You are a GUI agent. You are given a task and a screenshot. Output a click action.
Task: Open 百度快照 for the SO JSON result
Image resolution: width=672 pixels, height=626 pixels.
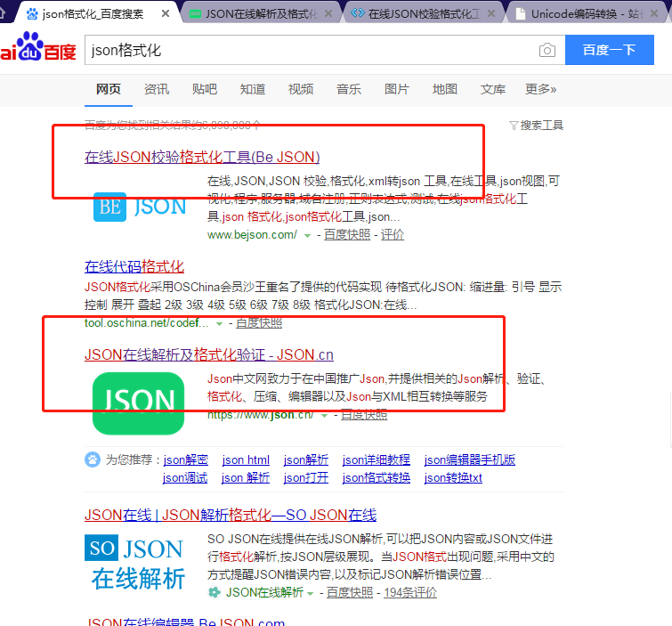[x=350, y=592]
